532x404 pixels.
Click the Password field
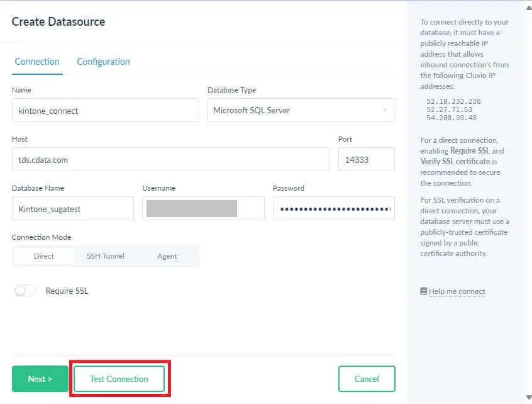333,208
